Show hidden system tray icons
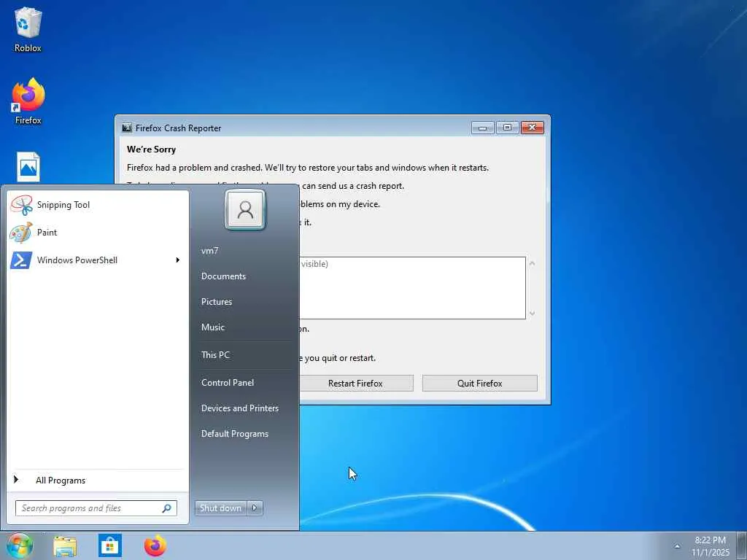 677,546
